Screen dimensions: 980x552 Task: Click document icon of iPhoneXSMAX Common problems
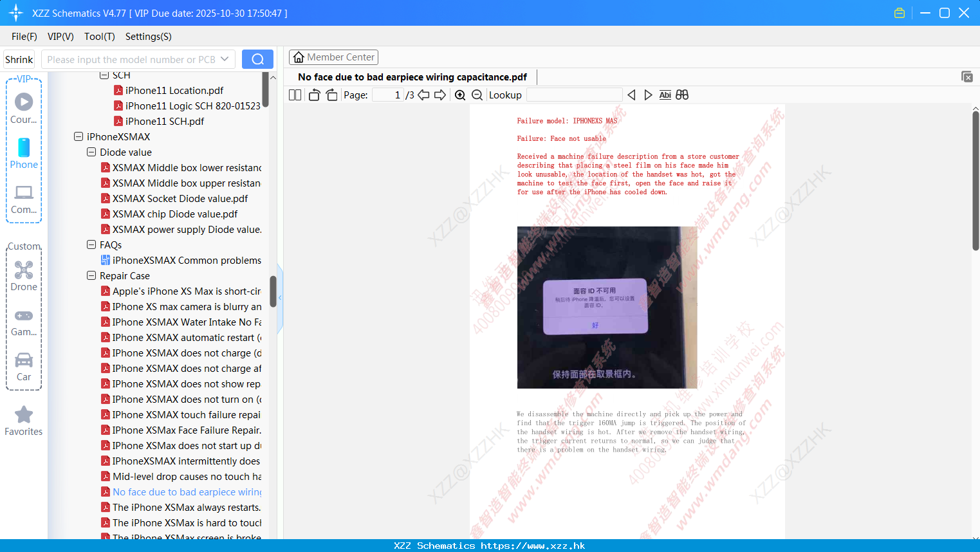coord(106,260)
